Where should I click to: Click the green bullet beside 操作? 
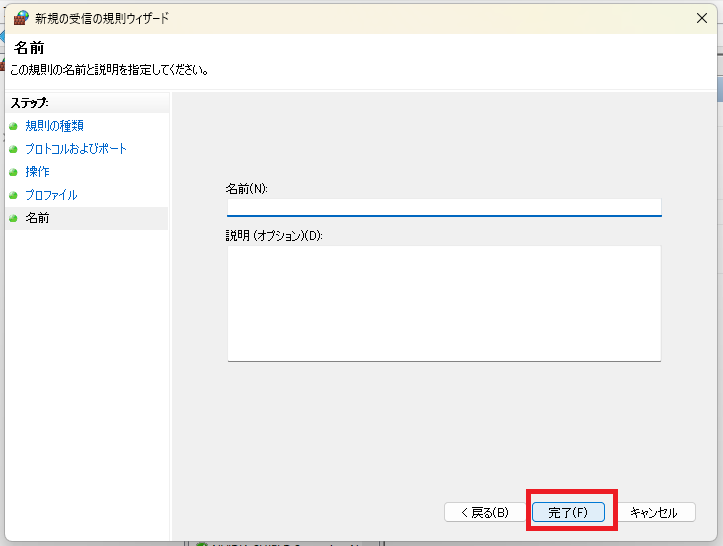tap(13, 172)
